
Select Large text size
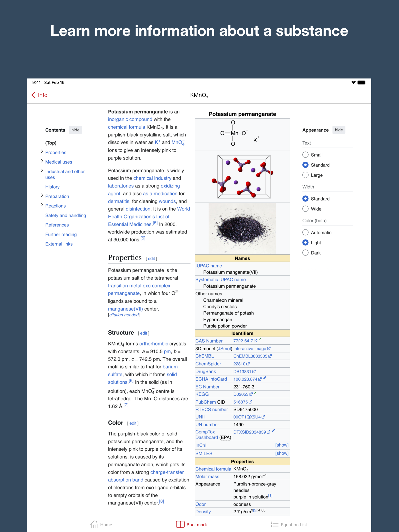tap(305, 175)
